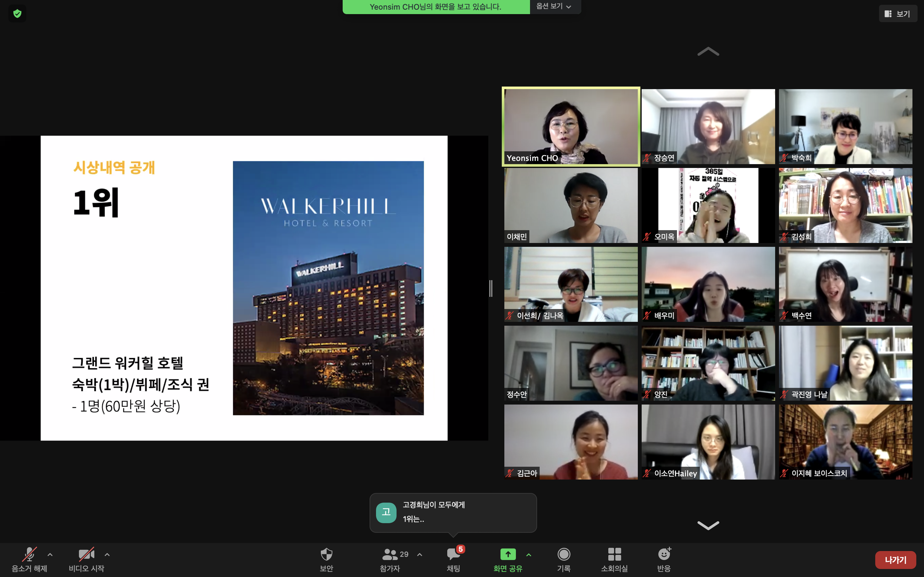Open chat notification from 고경희
The height and width of the screenshot is (577, 924).
click(453, 512)
